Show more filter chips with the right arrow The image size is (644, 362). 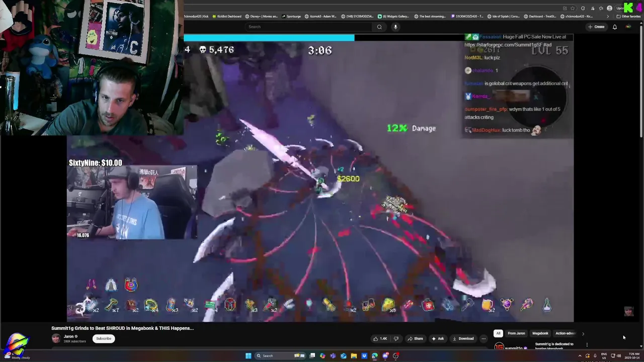click(x=583, y=333)
